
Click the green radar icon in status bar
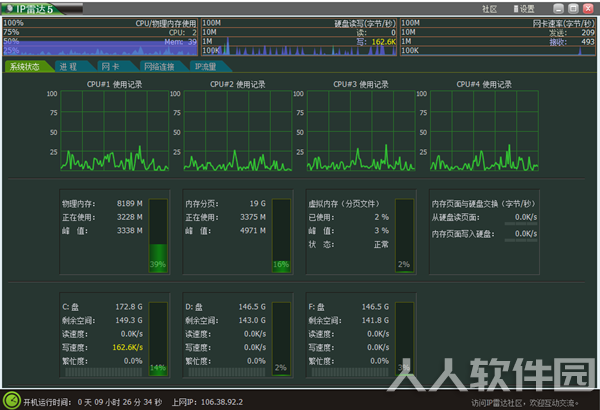(x=11, y=401)
